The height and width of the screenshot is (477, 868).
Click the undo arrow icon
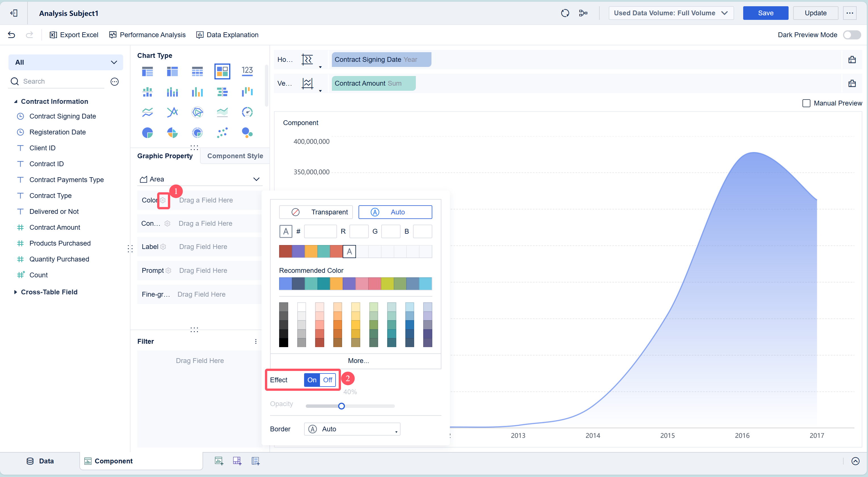coord(11,35)
